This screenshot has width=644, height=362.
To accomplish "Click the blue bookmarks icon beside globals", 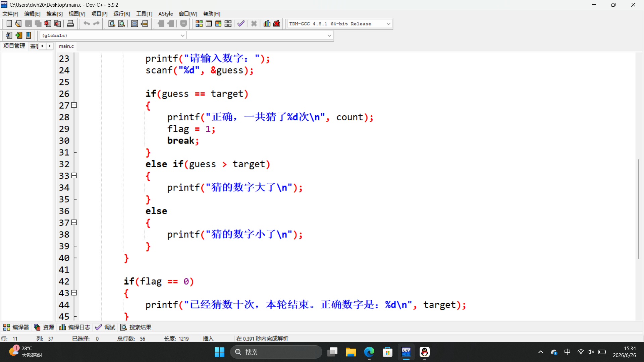I will point(29,35).
